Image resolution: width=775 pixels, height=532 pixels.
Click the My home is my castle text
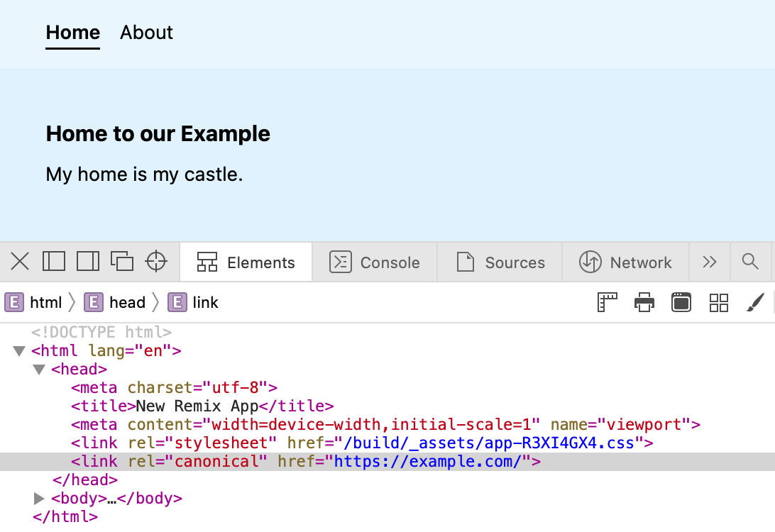pos(144,174)
